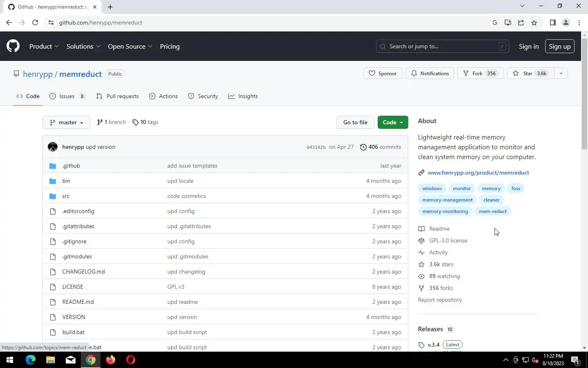Click the share page icon in the address bar

[521, 22]
